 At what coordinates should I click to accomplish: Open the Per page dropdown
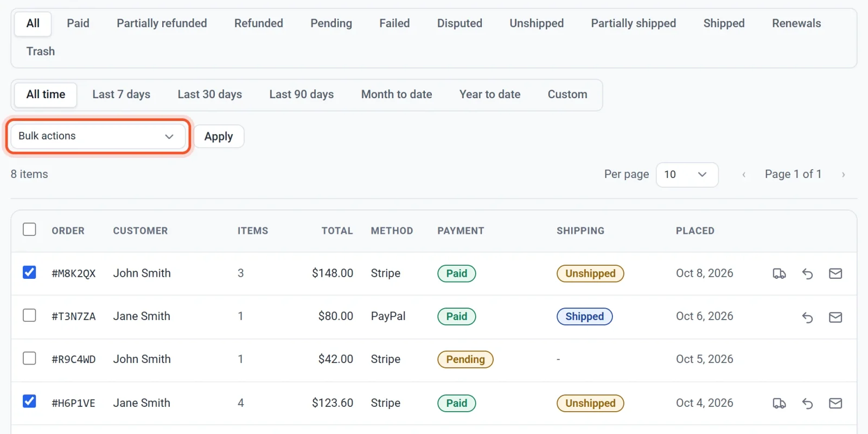(x=687, y=175)
